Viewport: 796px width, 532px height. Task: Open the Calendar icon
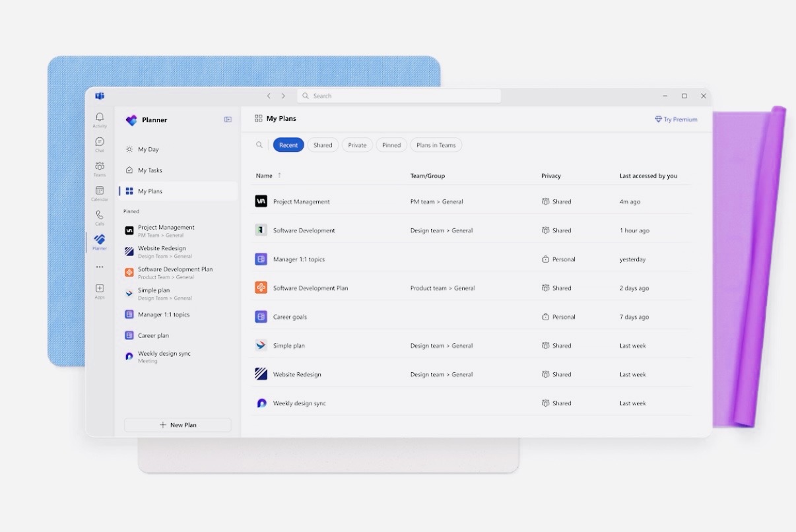point(100,190)
